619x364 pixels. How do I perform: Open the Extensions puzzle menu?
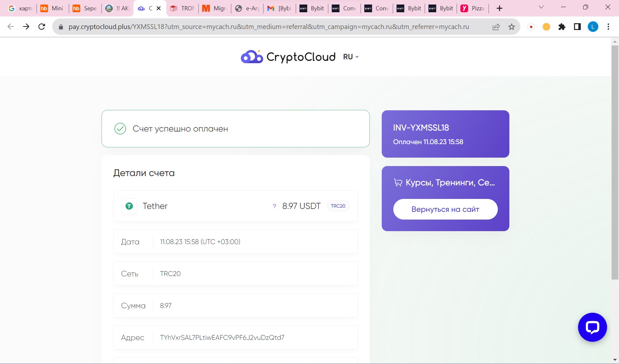click(x=562, y=27)
